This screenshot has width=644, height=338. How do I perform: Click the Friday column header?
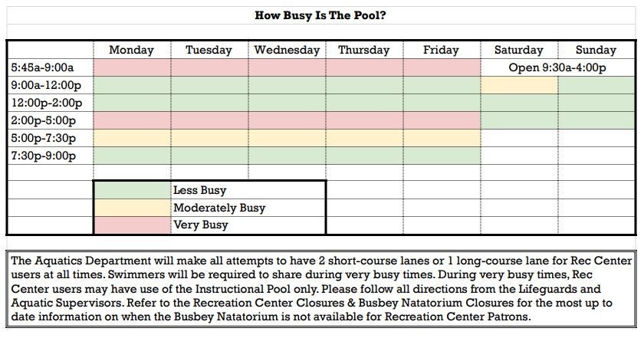tap(442, 50)
